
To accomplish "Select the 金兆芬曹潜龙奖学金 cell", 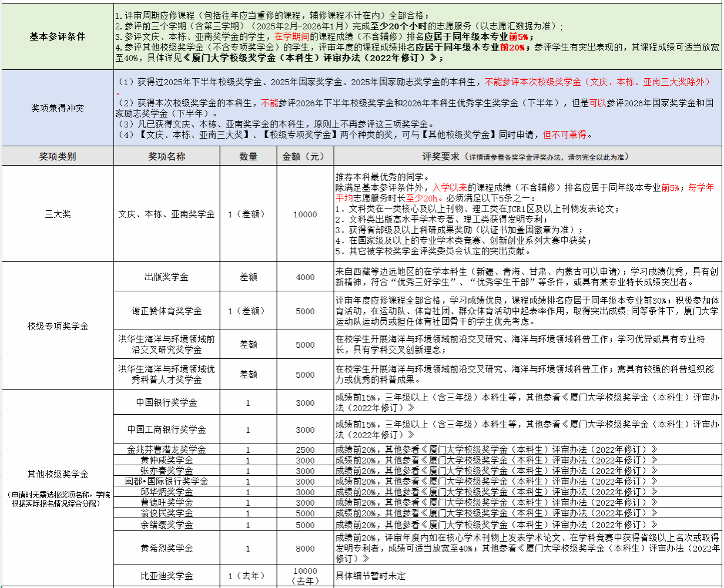I will tap(166, 450).
